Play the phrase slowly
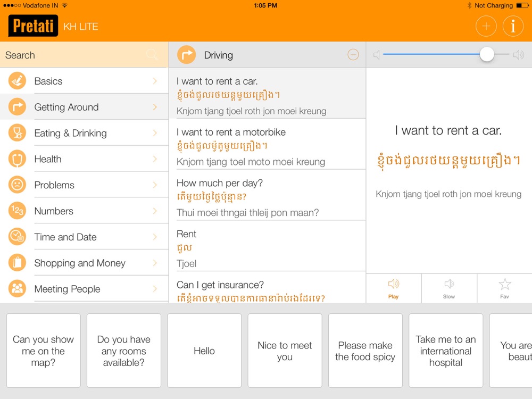Viewport: 532px width, 399px height. coord(449,288)
